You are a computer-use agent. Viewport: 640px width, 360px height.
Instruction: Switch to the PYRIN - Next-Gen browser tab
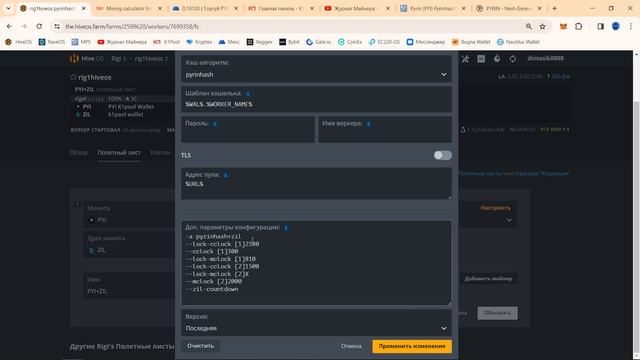509,8
